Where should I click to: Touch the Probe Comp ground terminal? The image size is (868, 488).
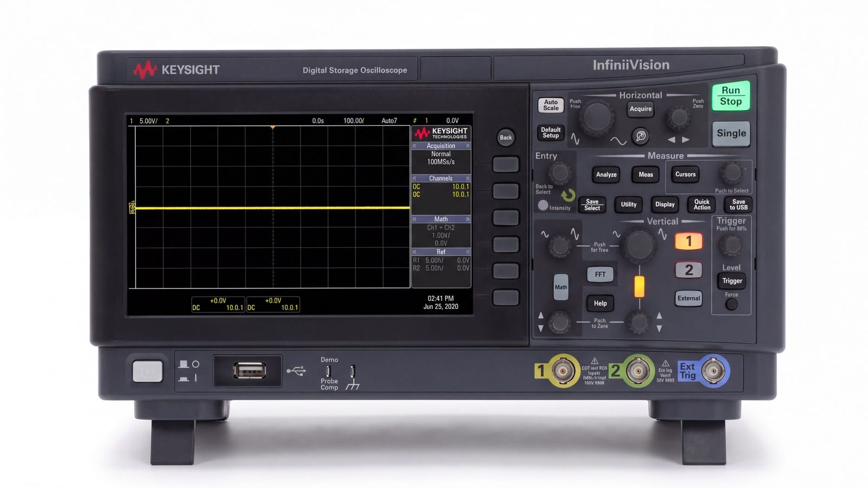click(353, 371)
